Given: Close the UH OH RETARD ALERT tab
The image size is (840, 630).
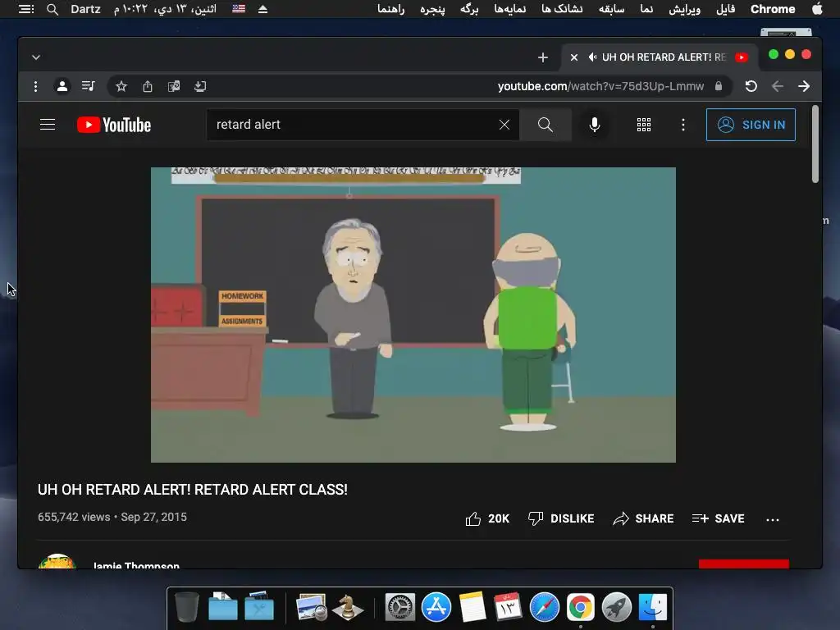Looking at the screenshot, I should coord(573,57).
